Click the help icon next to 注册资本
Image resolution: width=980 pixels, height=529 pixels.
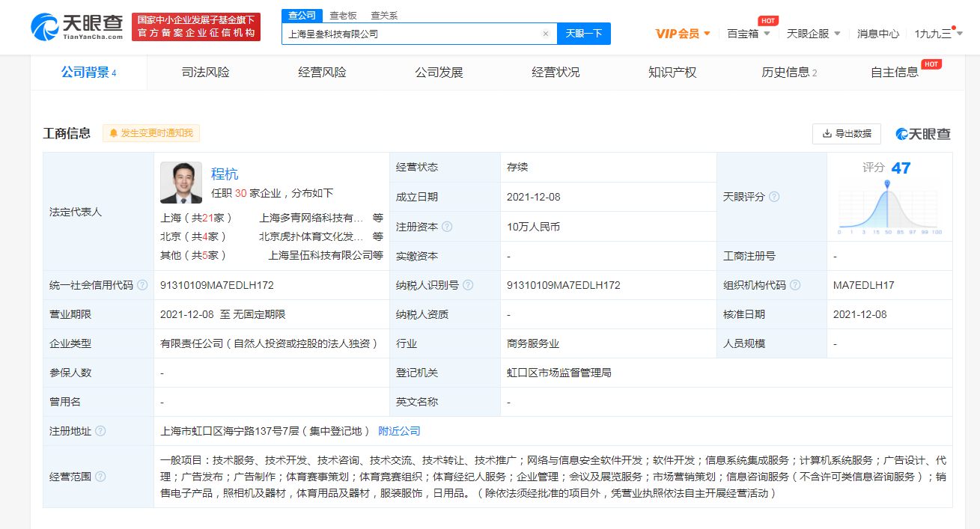(x=447, y=227)
